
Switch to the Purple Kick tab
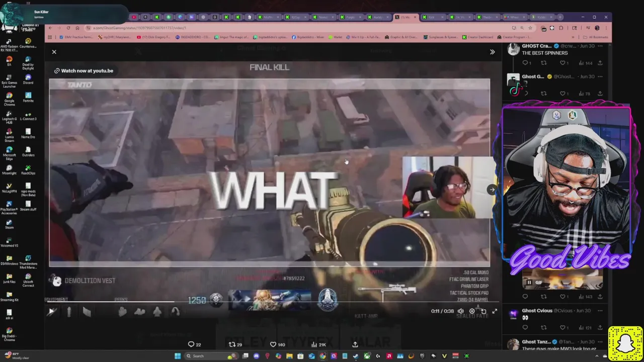[350, 17]
